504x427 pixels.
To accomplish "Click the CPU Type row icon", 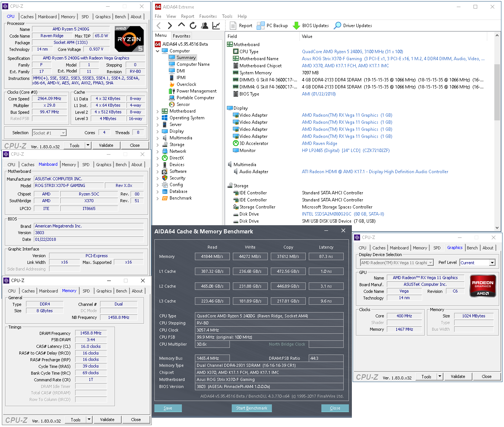I will click(235, 52).
